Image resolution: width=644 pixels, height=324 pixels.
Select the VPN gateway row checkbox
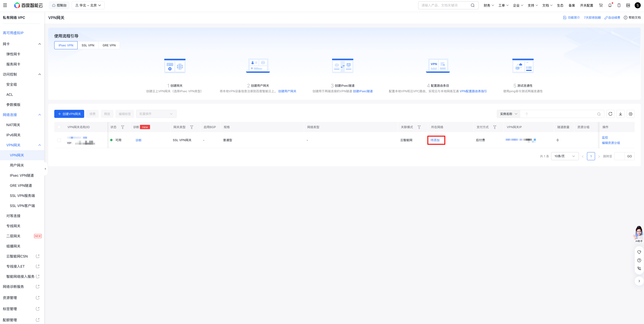pos(59,140)
